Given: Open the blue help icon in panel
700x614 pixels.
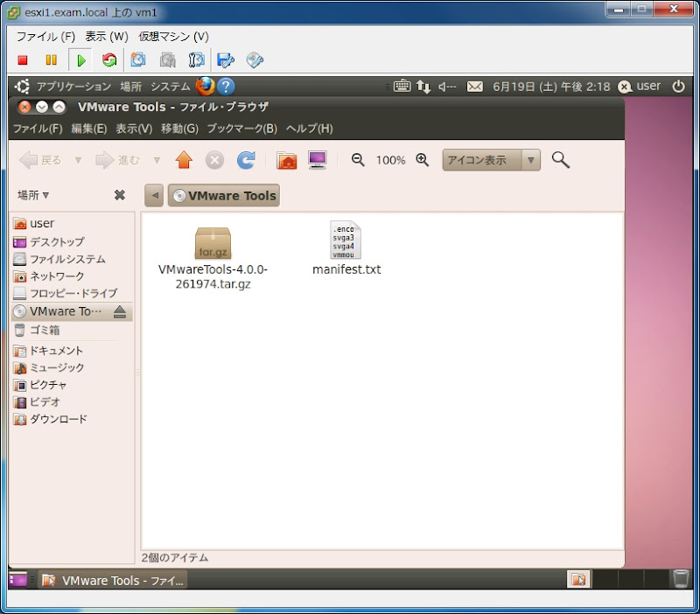Looking at the screenshot, I should click(226, 86).
